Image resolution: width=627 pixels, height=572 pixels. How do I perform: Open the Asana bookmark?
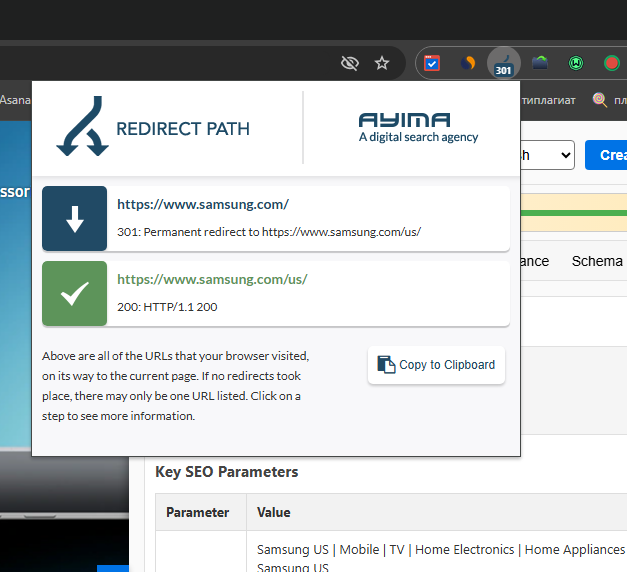[x=15, y=100]
